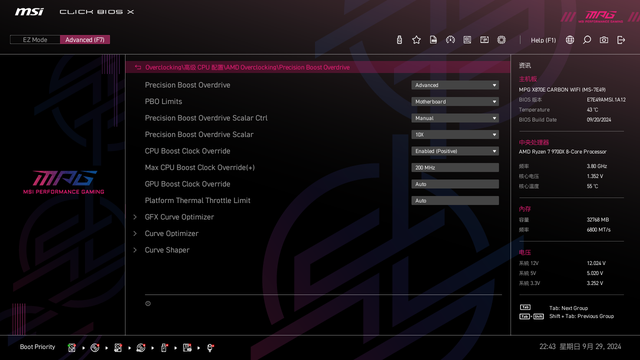Open the OC profile file icon
This screenshot has width=640, height=360.
(x=433, y=40)
